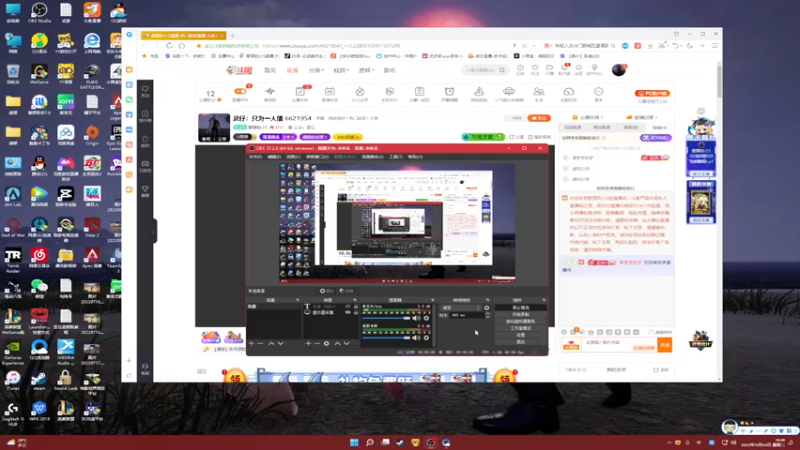This screenshot has width=800, height=450.
Task: Click the warning triangle icon in streamer toolbar
Action: point(479,93)
